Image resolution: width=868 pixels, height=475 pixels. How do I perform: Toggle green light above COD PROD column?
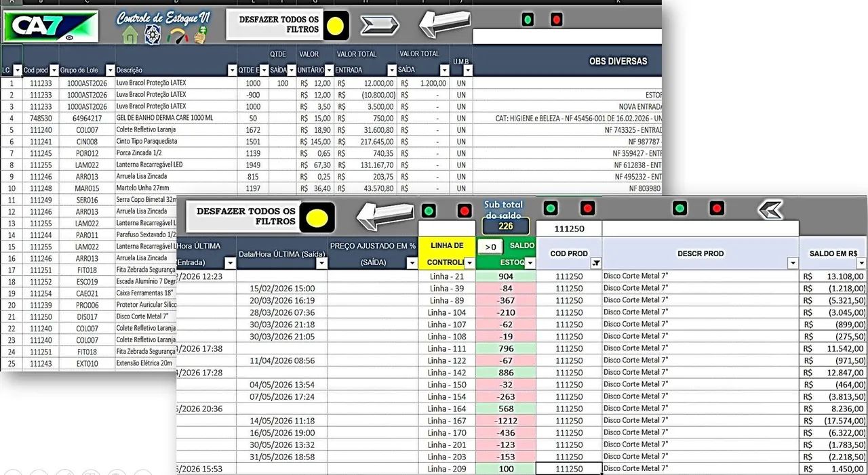[551, 208]
